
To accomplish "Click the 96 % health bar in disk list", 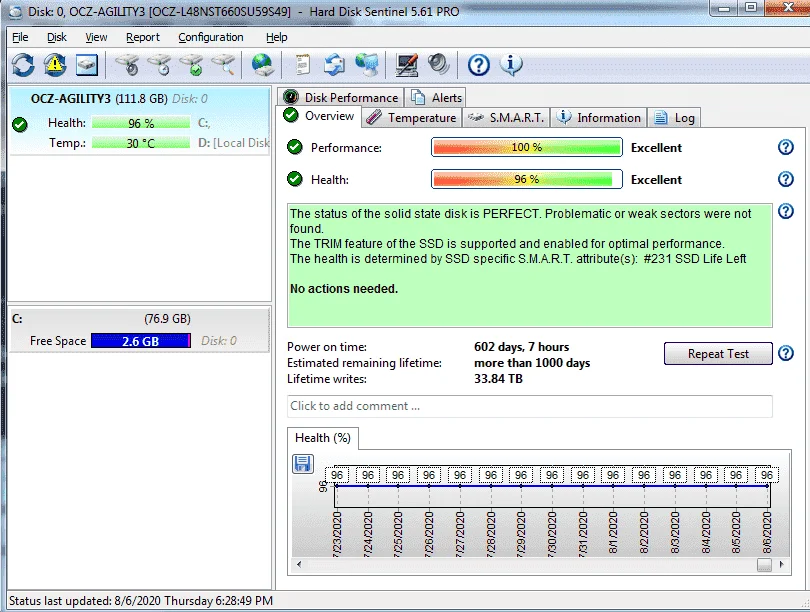I will [141, 123].
